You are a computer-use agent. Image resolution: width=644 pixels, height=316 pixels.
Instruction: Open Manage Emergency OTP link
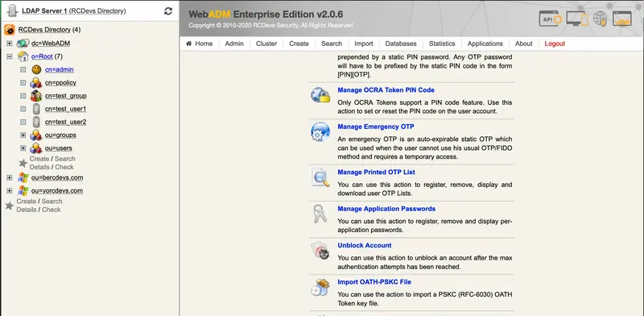coord(376,127)
